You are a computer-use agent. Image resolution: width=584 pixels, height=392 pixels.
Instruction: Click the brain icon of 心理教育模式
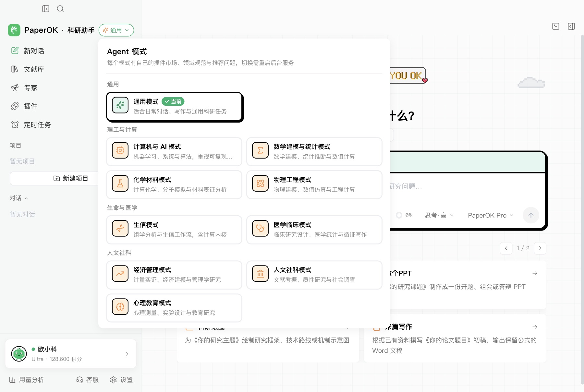[120, 307]
